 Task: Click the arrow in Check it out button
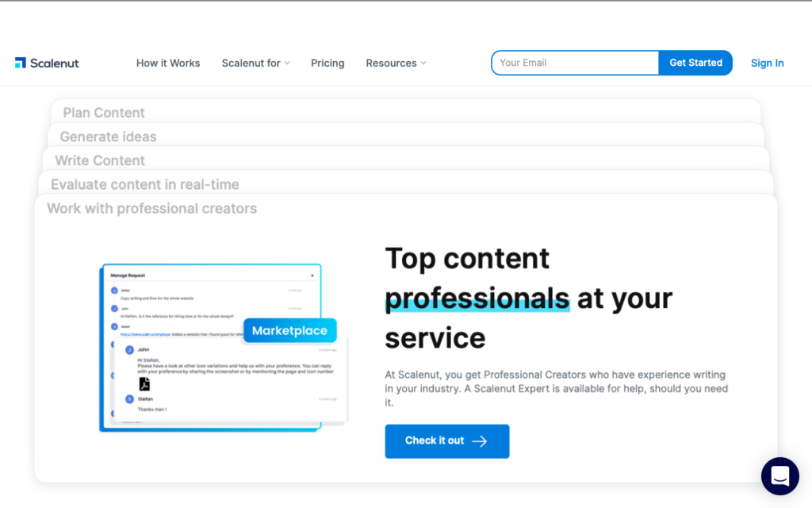480,441
